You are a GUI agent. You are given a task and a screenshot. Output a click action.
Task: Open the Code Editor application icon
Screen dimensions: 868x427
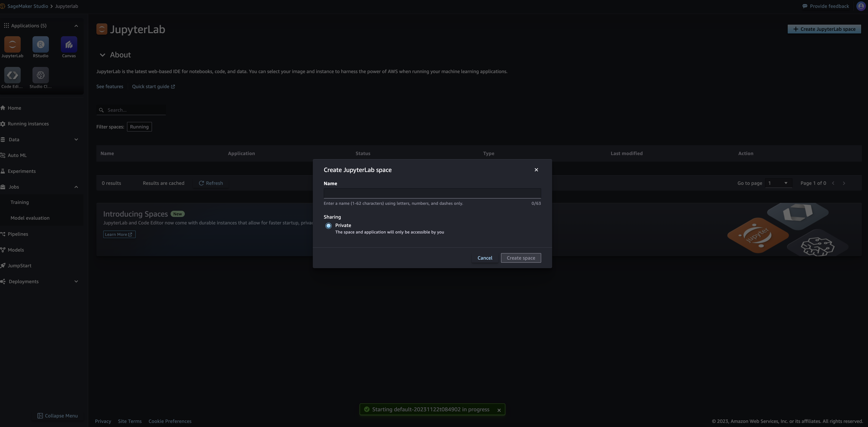[x=12, y=75]
